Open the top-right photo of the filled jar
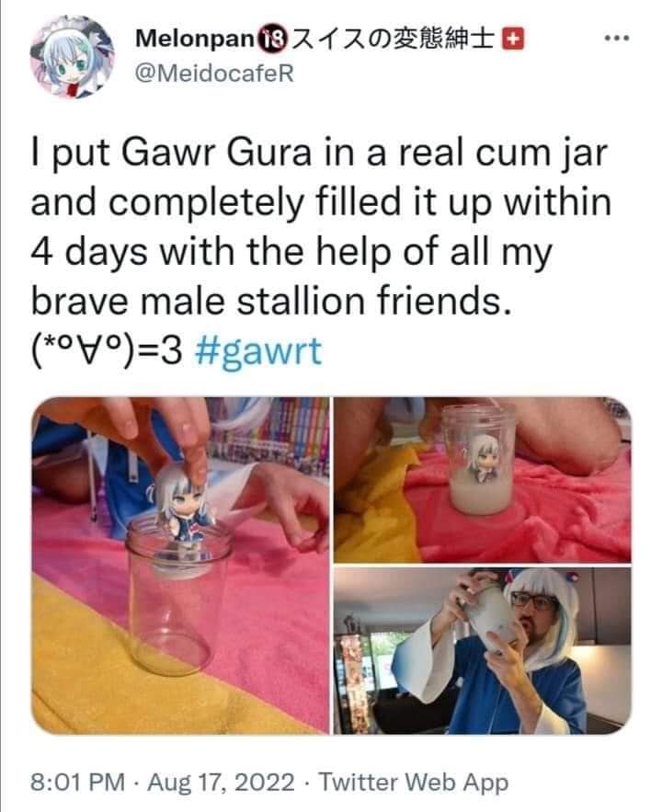Viewport: 662px width, 812px height. tap(482, 479)
